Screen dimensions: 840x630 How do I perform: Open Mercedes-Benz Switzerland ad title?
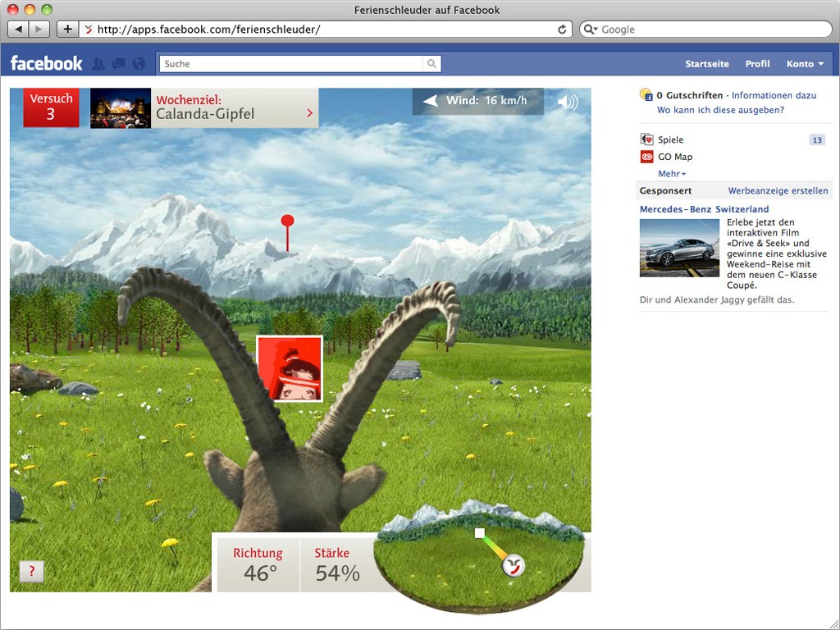pyautogui.click(x=704, y=209)
